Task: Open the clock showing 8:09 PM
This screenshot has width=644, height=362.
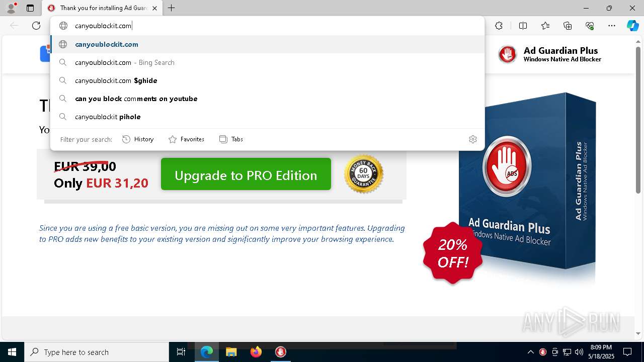Action: pyautogui.click(x=601, y=352)
